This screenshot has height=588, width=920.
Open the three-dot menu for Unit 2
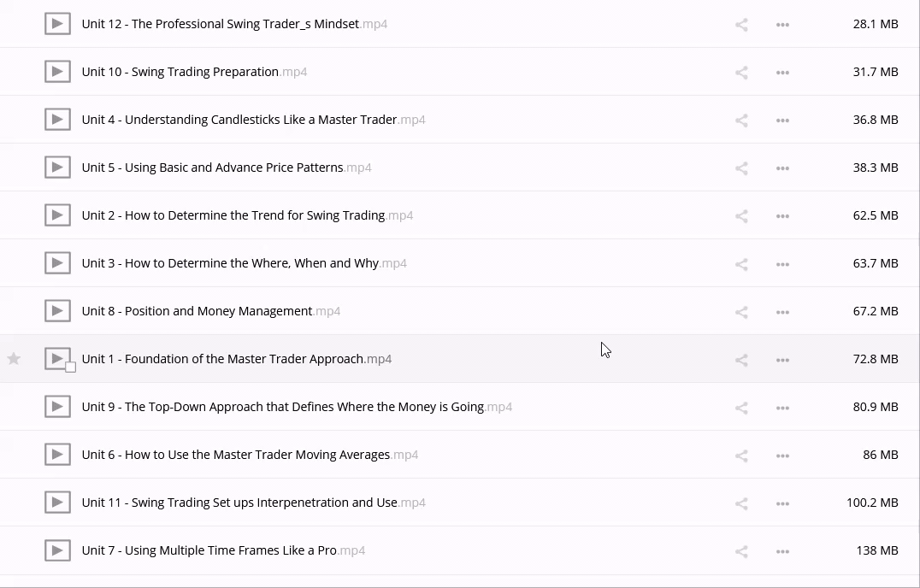tap(782, 216)
